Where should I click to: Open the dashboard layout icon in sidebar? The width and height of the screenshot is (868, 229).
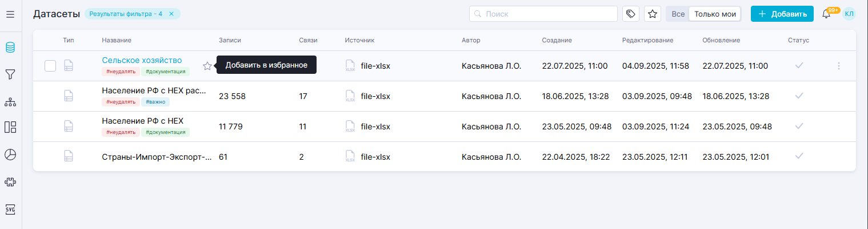click(x=10, y=127)
